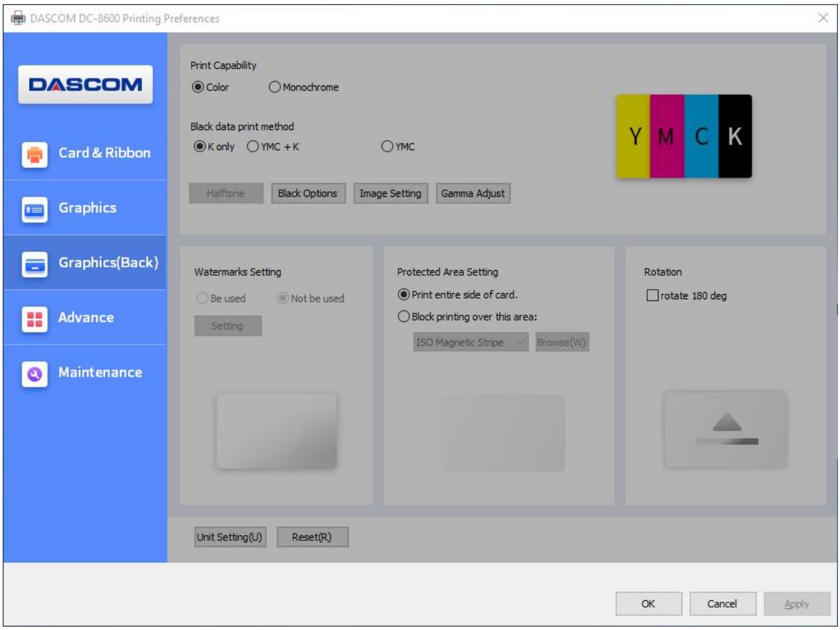Click the rotation card preview with arrow
Image resolution: width=840 pixels, height=630 pixels.
coord(726,430)
